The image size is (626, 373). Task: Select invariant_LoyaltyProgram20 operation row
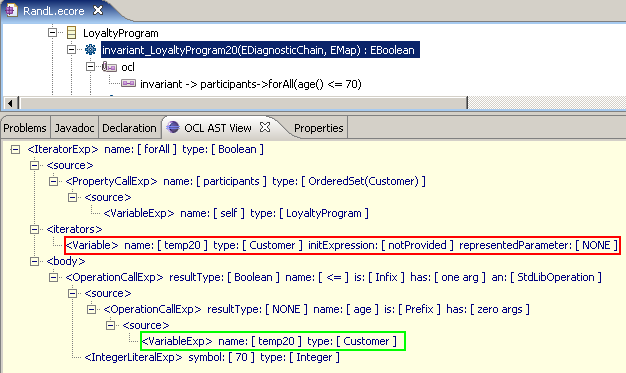click(x=260, y=50)
